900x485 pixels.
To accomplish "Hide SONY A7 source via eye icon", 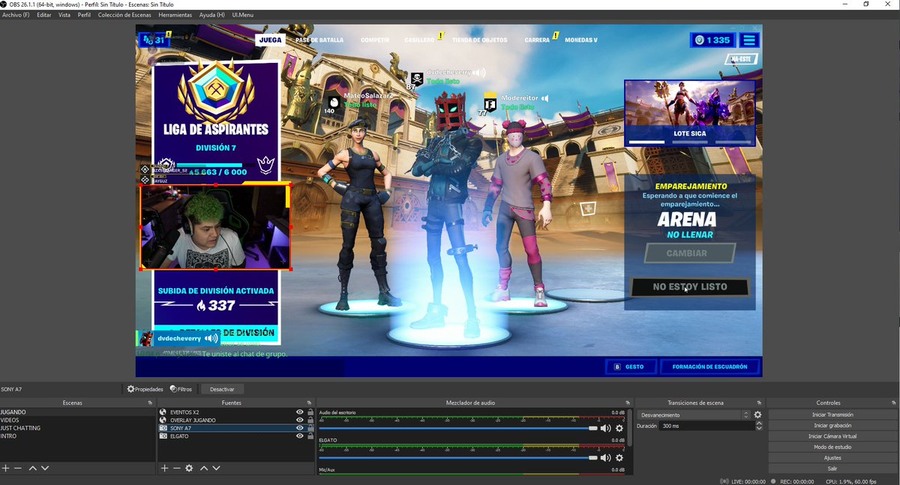I will pos(300,428).
